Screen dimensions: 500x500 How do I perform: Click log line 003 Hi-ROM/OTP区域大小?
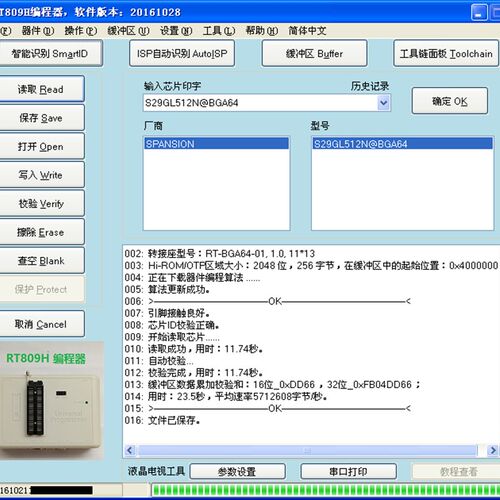[x=311, y=266]
